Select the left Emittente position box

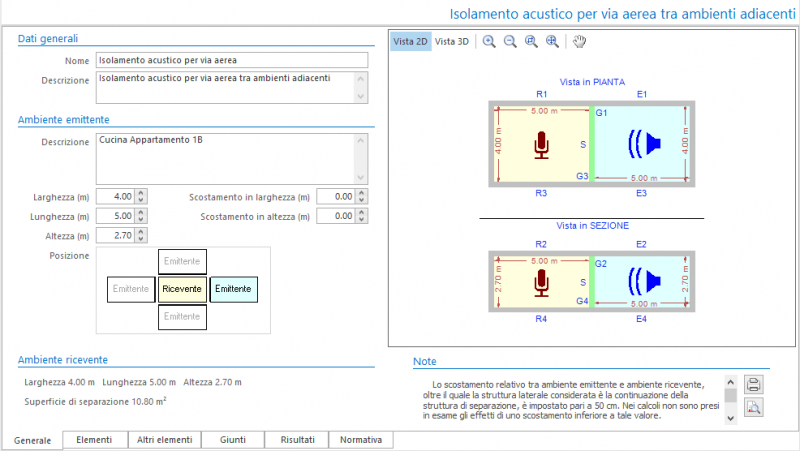pyautogui.click(x=131, y=289)
